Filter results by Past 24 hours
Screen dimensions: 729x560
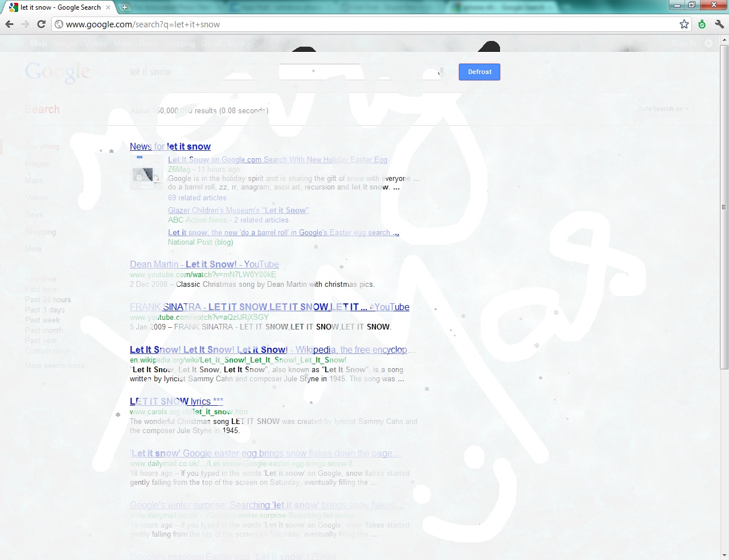pyautogui.click(x=48, y=300)
